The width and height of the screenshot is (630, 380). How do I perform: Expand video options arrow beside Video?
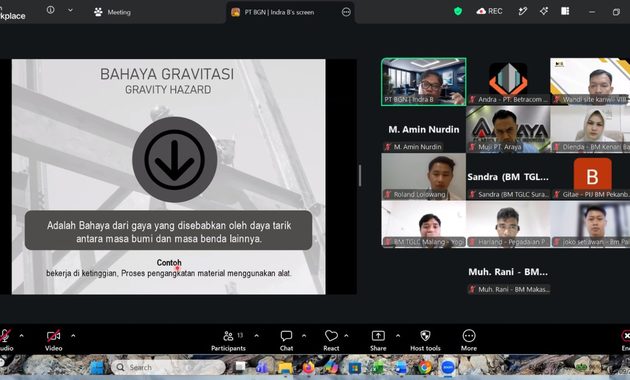point(73,335)
